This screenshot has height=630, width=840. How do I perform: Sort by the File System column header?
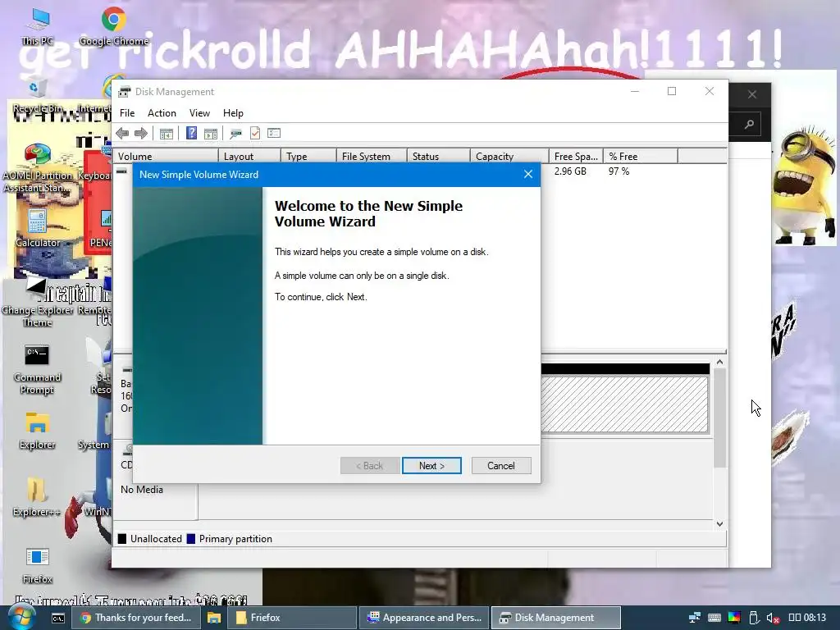(372, 157)
